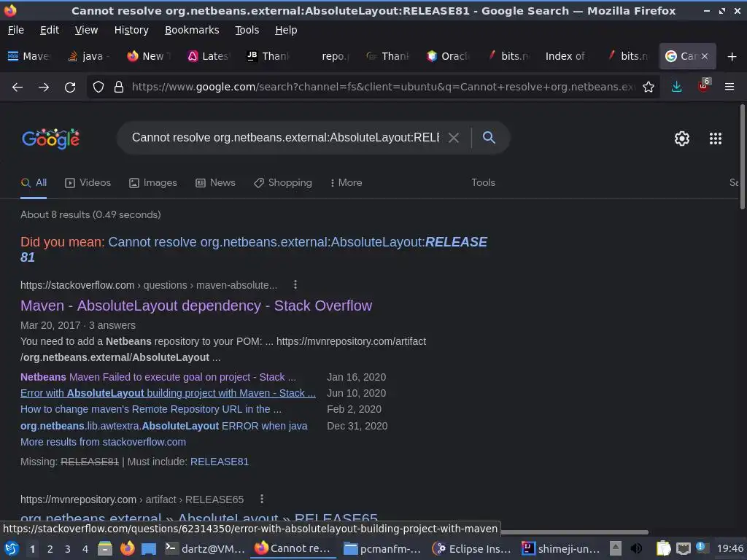Clear the Google search box text
The width and height of the screenshot is (747, 560).
click(454, 138)
